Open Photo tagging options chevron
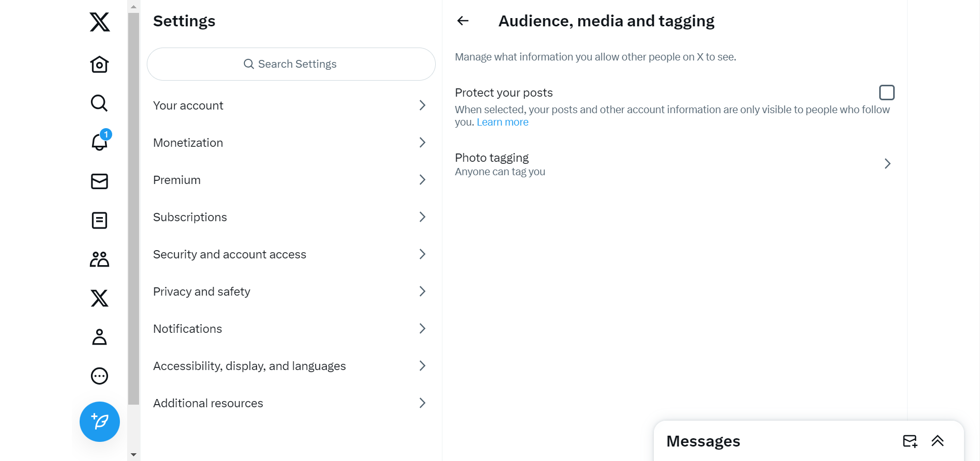980x461 pixels. point(887,164)
